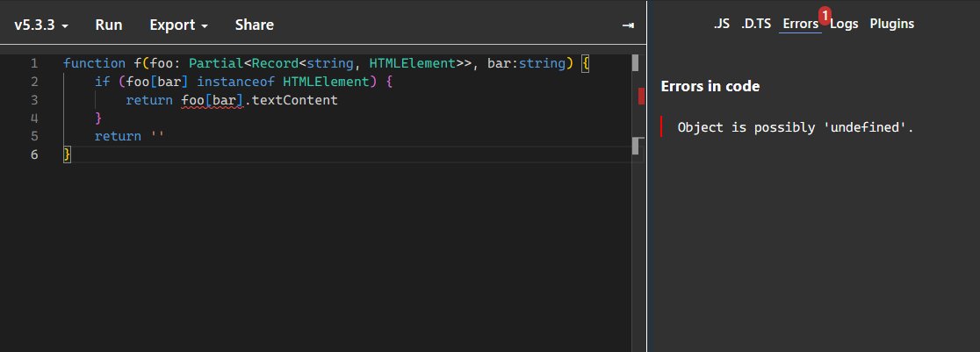Click line number 1 in the gutter
Viewport: 980px width, 352px height.
34,64
